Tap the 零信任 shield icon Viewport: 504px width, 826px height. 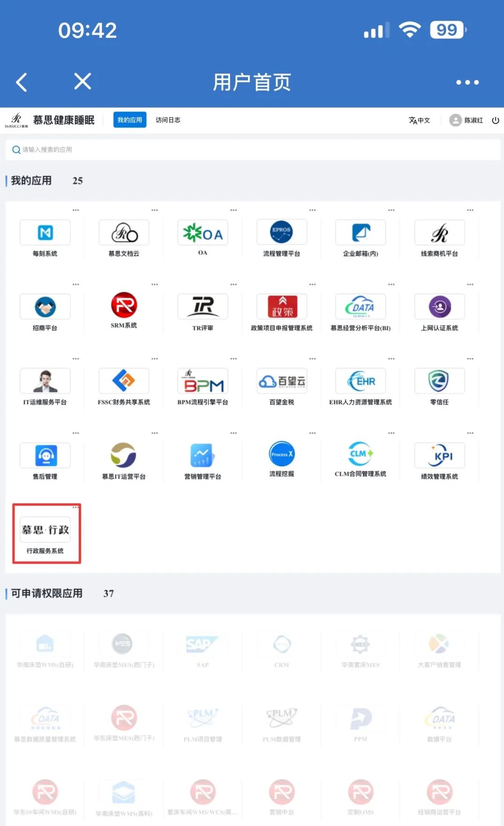[x=439, y=381]
